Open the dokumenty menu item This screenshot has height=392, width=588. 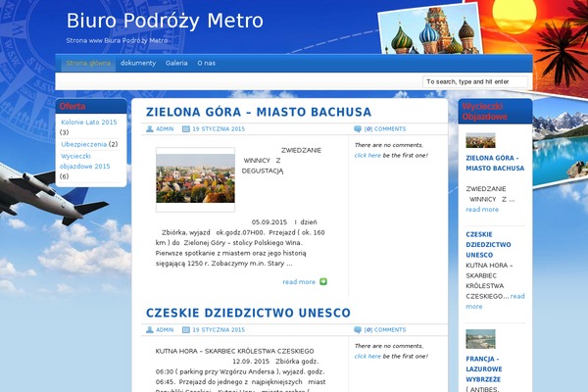(x=138, y=63)
